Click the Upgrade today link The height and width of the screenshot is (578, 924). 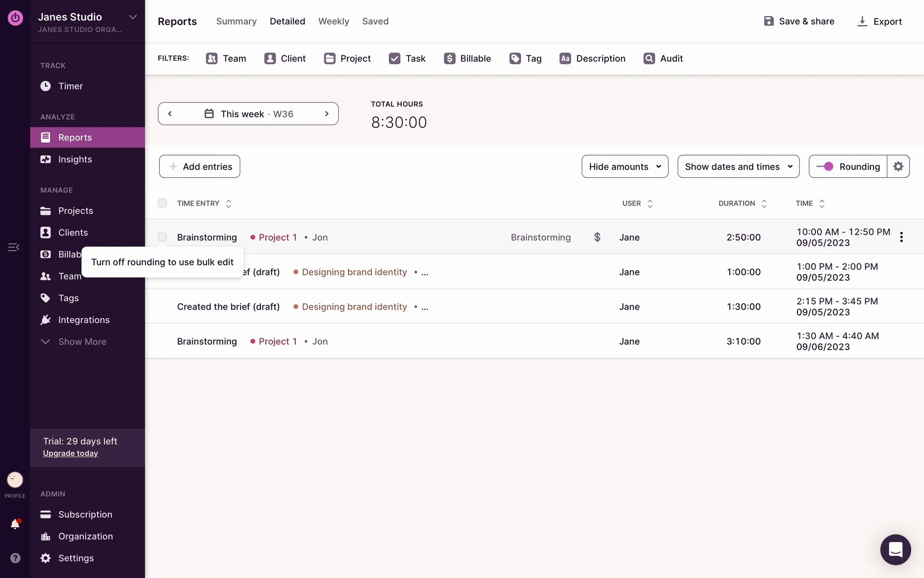click(70, 453)
